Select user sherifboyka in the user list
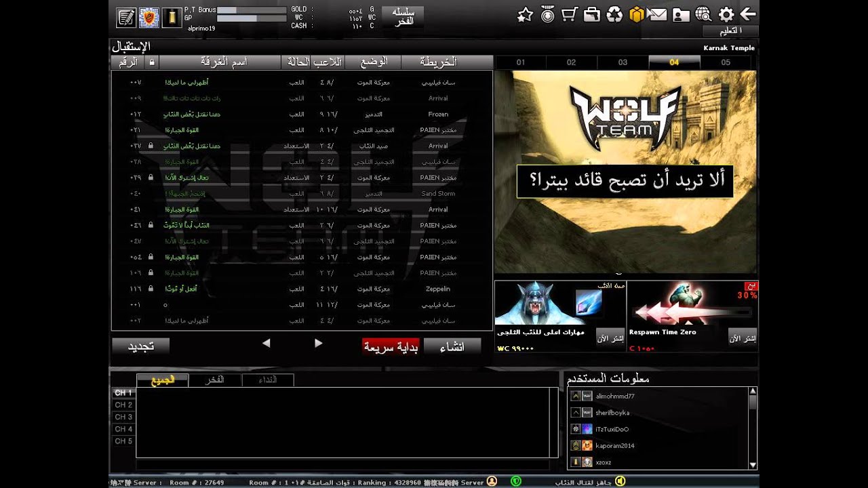 pyautogui.click(x=658, y=413)
